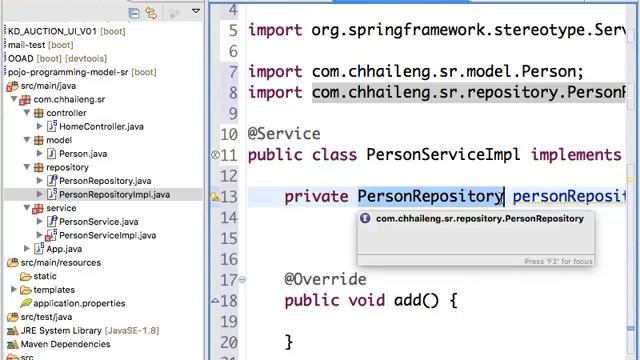This screenshot has height=360, width=640.
Task: Click static folder icon
Action: tap(26, 277)
